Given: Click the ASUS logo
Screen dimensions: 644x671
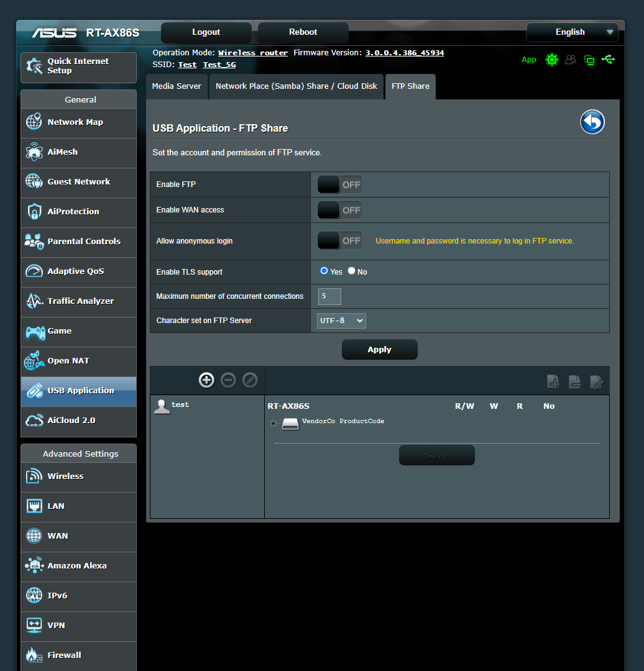Looking at the screenshot, I should [54, 32].
